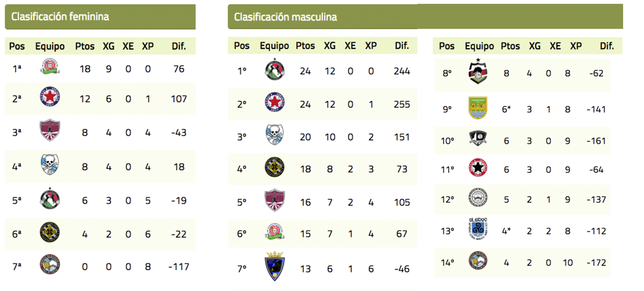644x291 pixels.
Task: Click the men's 1º place team crest
Action: click(275, 70)
